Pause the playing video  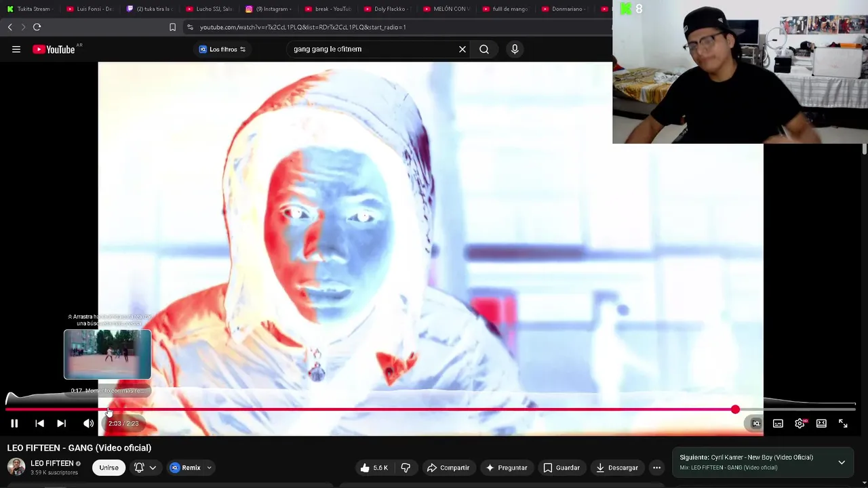pyautogui.click(x=14, y=424)
